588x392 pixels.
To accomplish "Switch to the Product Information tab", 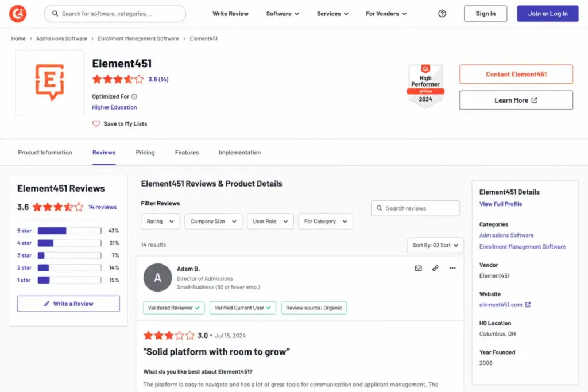I will (x=45, y=153).
